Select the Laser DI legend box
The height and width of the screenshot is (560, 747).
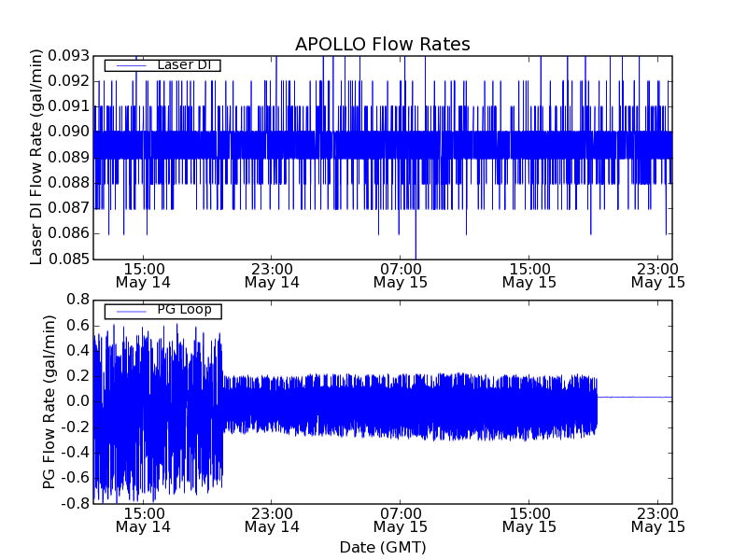162,65
